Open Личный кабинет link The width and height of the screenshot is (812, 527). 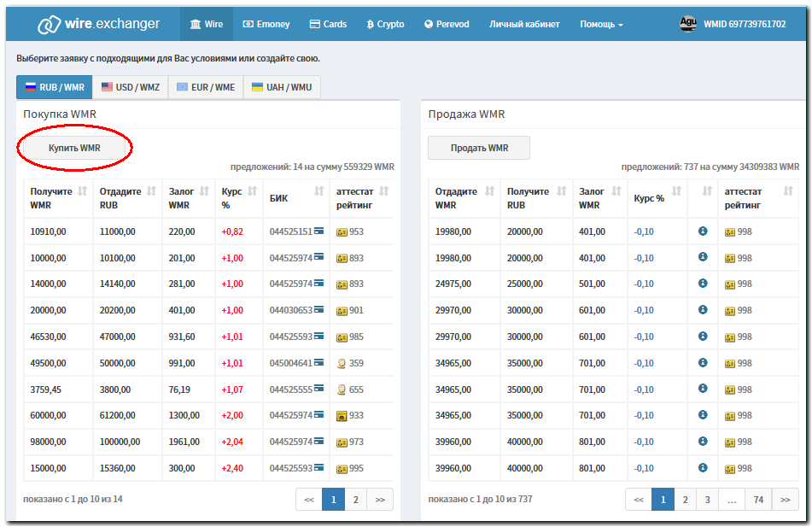[524, 25]
